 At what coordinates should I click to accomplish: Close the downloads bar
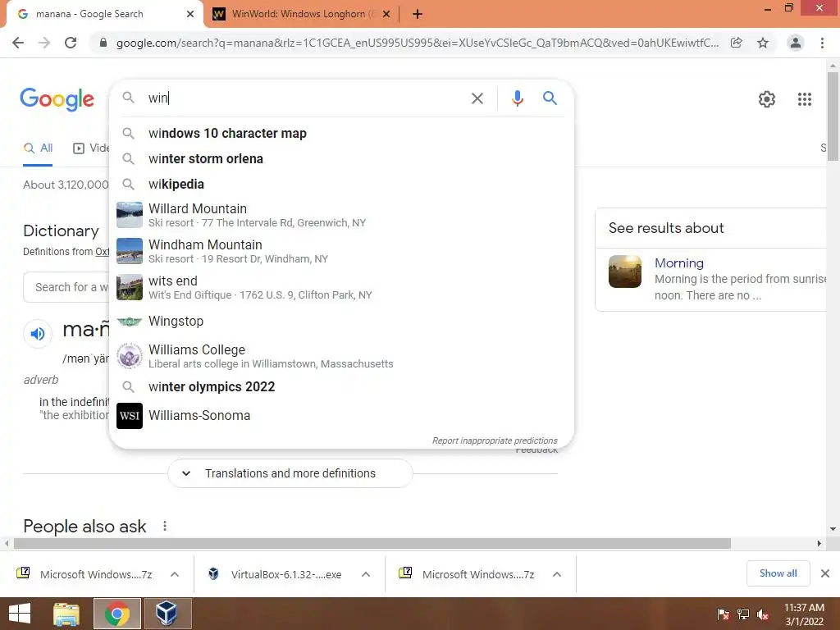coord(825,573)
